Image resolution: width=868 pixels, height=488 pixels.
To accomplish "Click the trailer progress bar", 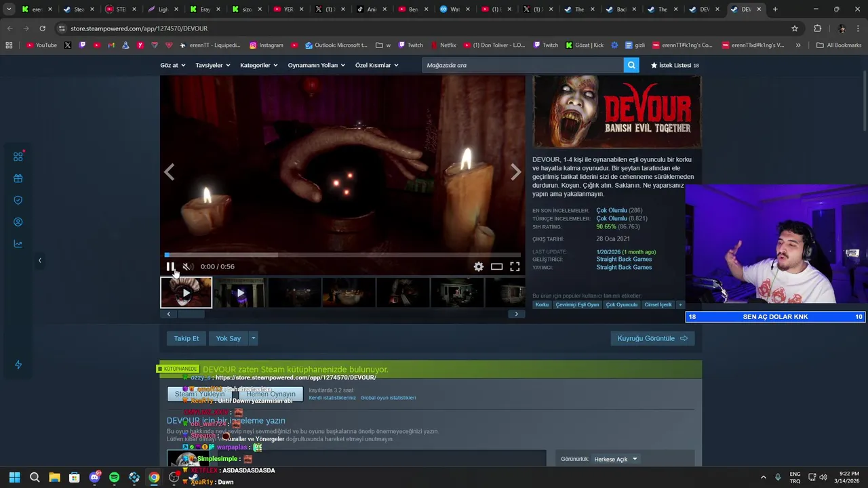I will (342, 255).
